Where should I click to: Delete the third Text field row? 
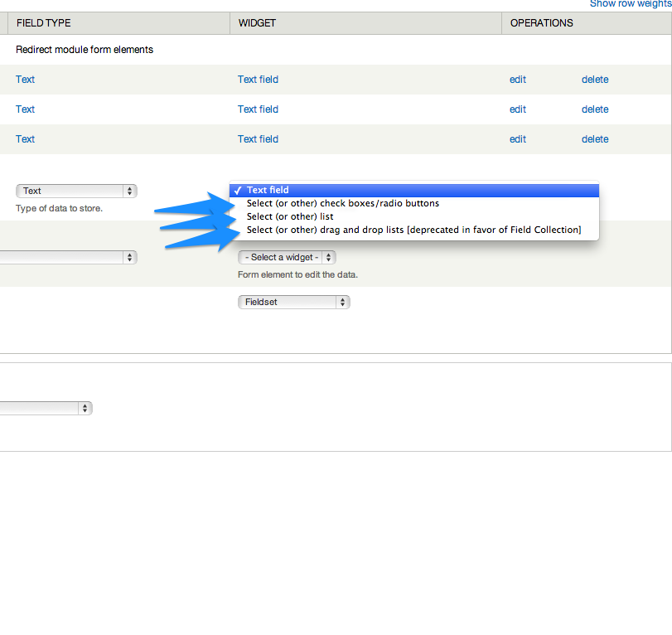pos(595,138)
